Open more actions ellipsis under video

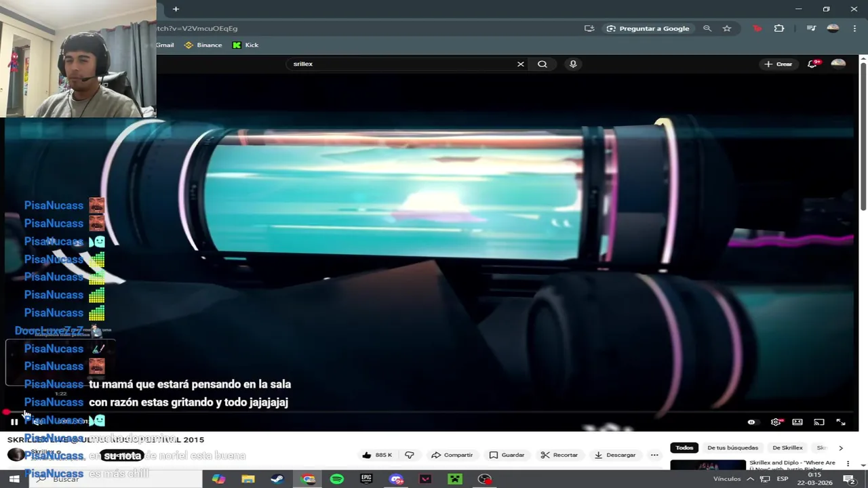pos(654,455)
